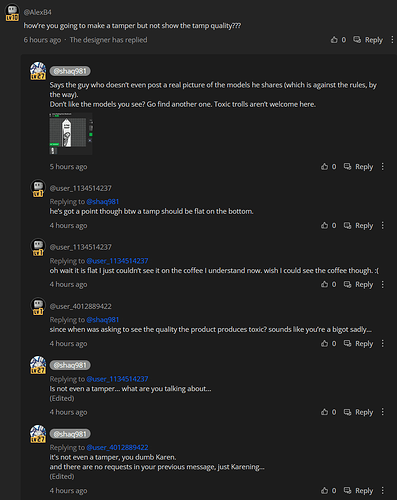The image size is (397, 500).
Task: Open the attached slicer screenshot thumbnail
Action: click(71, 134)
